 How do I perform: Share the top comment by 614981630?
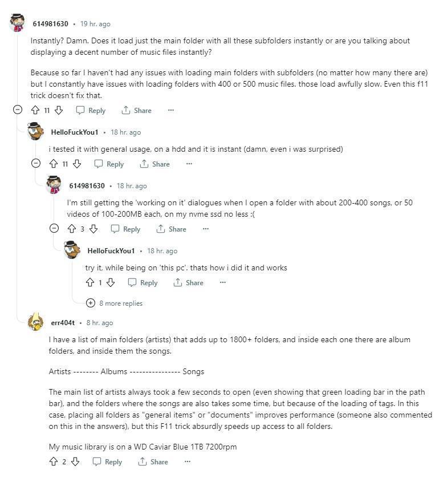136,111
